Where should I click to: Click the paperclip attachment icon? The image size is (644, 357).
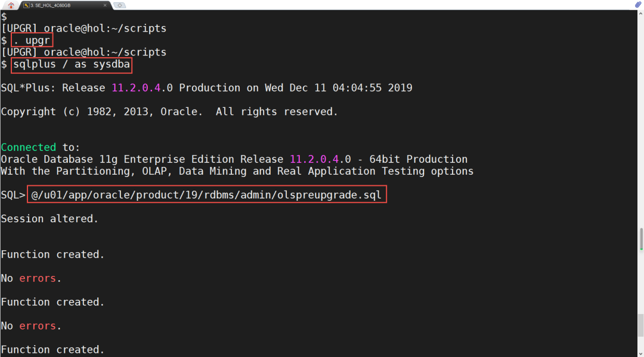pyautogui.click(x=638, y=5)
